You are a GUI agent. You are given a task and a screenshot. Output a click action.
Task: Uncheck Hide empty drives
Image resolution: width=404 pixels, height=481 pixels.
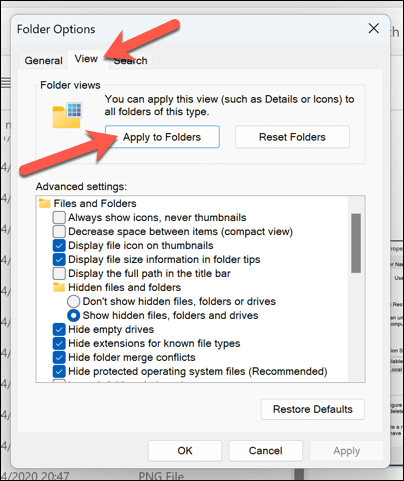point(59,330)
